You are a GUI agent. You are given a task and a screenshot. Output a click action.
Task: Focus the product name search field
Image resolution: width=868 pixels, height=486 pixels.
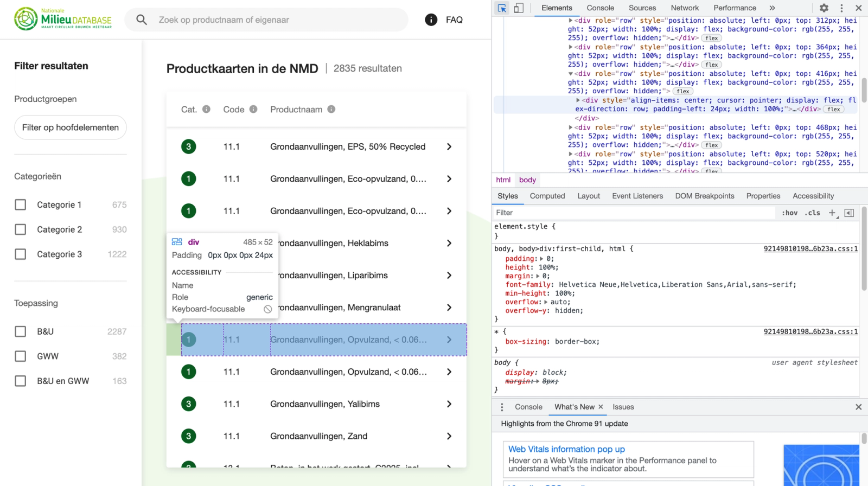(x=266, y=20)
